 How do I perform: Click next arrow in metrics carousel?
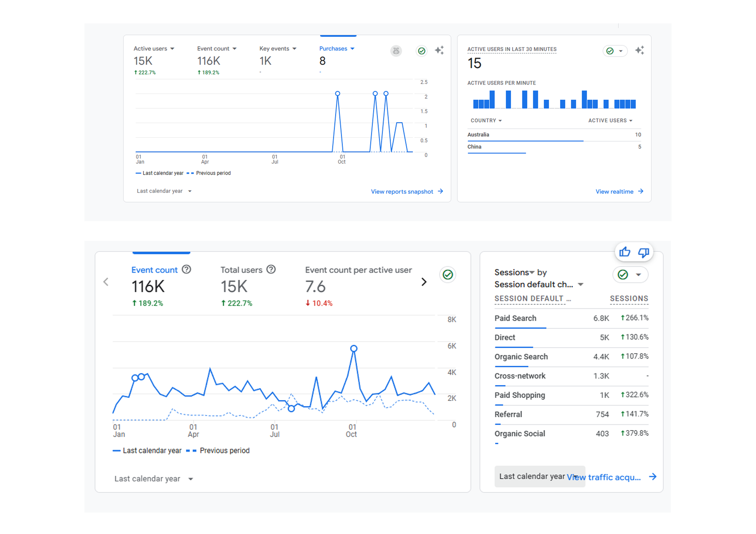tap(424, 282)
